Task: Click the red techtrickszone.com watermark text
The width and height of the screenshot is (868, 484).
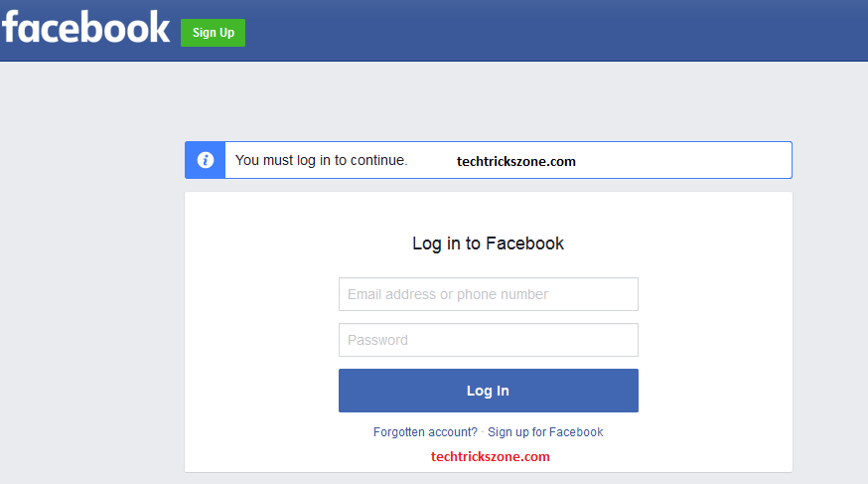Action: pos(490,457)
